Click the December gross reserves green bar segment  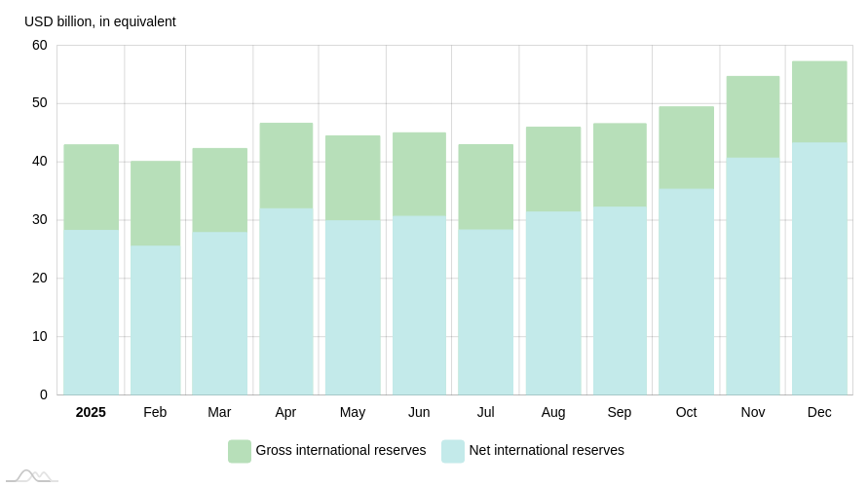pyautogui.click(x=818, y=102)
